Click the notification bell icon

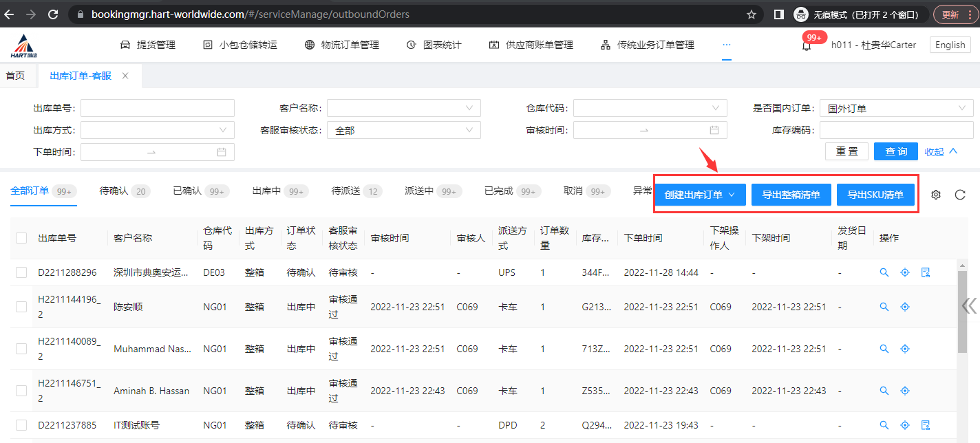pos(807,45)
